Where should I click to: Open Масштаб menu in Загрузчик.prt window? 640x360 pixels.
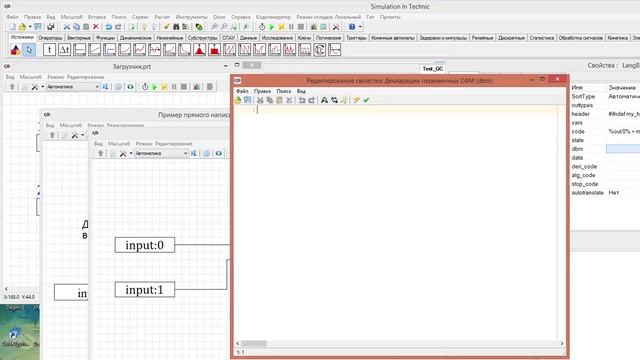(31, 77)
